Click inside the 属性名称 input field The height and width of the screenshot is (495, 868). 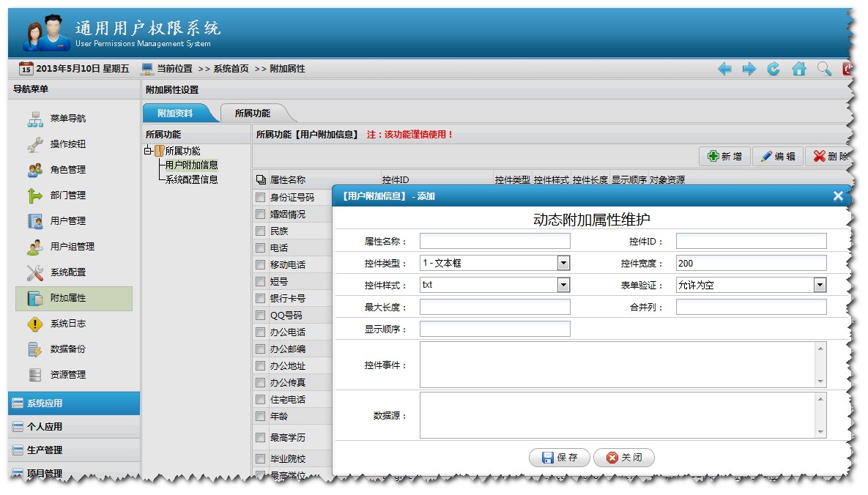point(494,240)
